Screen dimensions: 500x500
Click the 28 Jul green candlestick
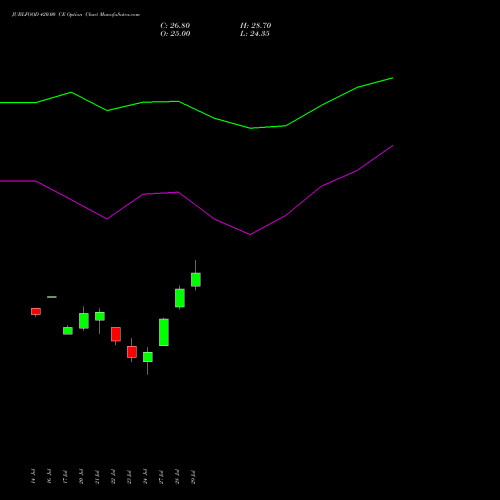click(180, 298)
